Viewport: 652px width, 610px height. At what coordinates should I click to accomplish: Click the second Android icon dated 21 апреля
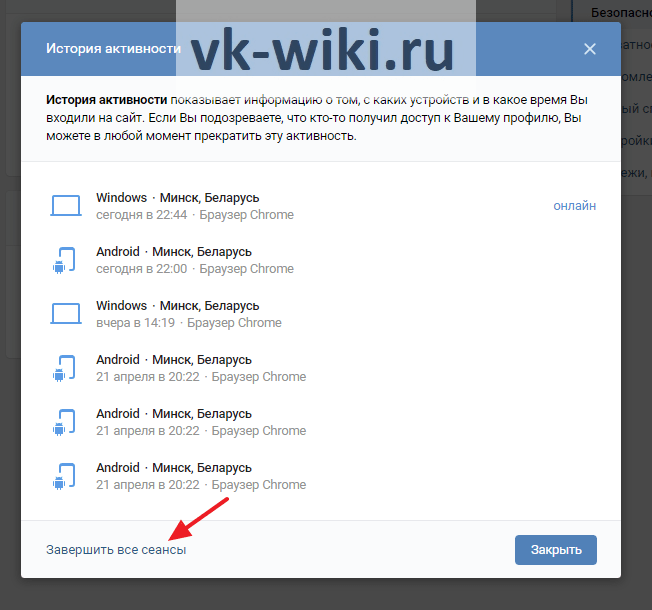pos(64,422)
